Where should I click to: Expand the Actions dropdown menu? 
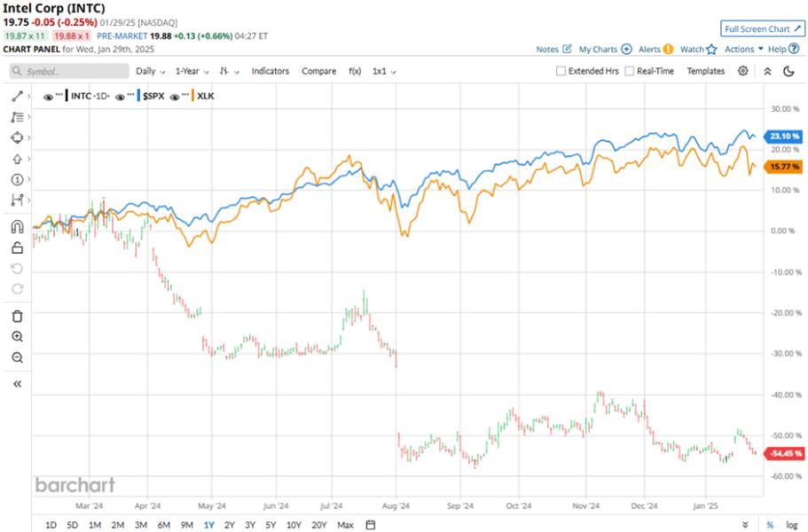pyautogui.click(x=743, y=50)
